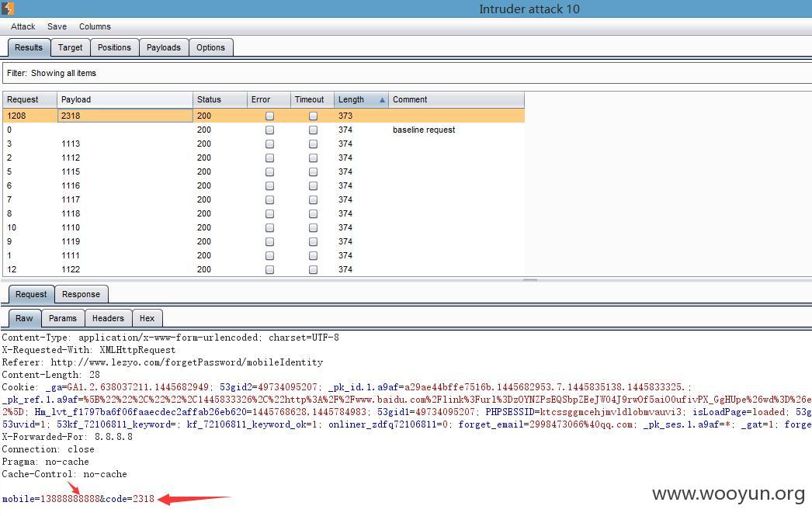This screenshot has width=812, height=516.
Task: Select the row with payload 1117
Action: (x=264, y=199)
